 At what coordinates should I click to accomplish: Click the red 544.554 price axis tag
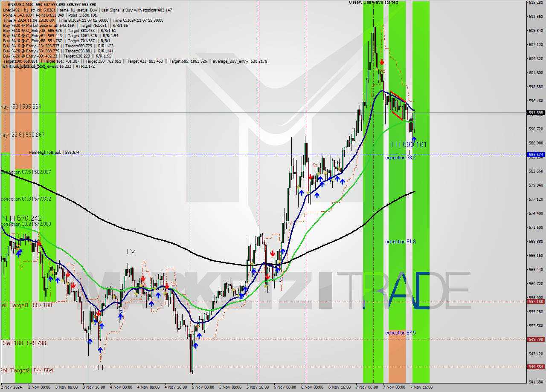[x=536, y=366]
